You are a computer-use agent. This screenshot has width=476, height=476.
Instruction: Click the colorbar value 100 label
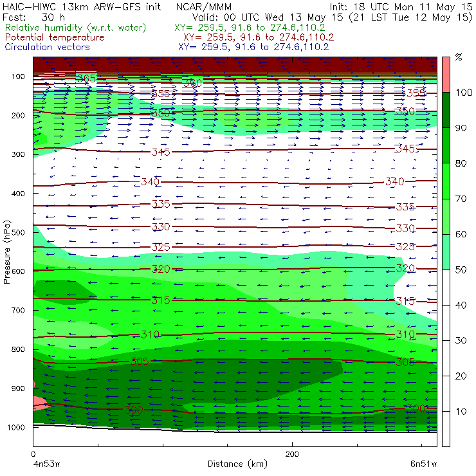pyautogui.click(x=464, y=93)
